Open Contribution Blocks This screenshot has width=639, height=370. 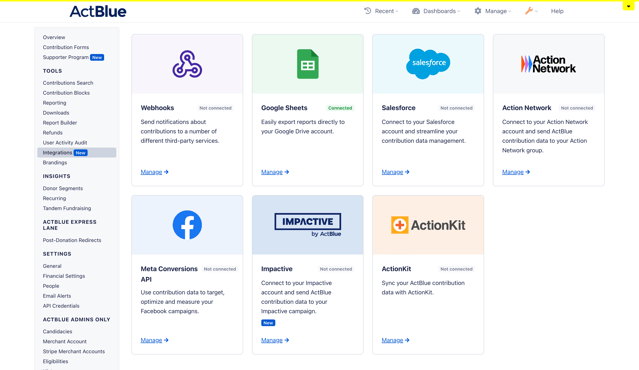[x=66, y=93]
